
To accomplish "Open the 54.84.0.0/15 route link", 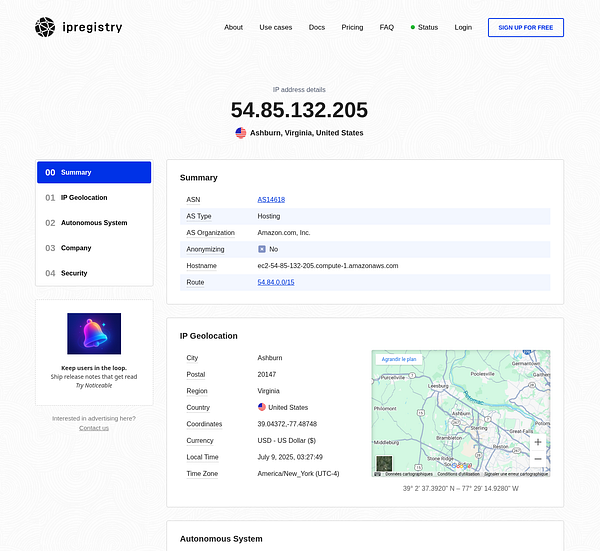I will coord(276,282).
